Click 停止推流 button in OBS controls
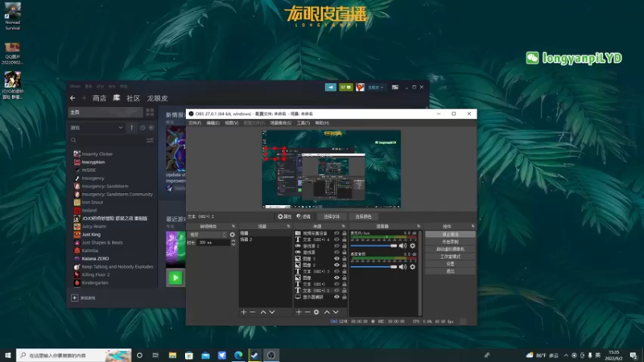Viewport: 644px width, 362px height. coord(450,234)
